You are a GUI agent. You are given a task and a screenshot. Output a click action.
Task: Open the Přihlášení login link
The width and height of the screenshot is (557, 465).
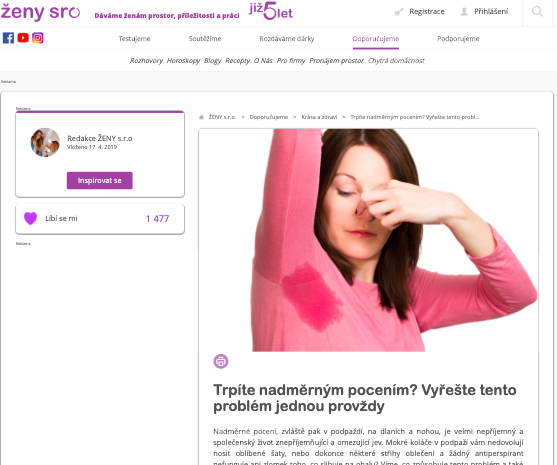point(491,12)
